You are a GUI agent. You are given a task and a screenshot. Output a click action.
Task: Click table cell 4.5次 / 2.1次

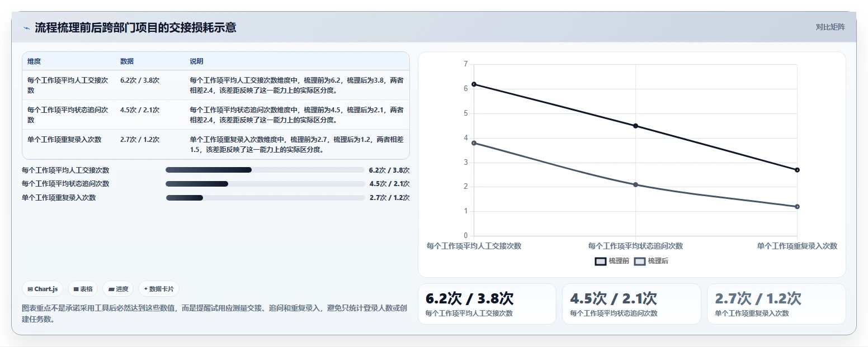pyautogui.click(x=140, y=110)
